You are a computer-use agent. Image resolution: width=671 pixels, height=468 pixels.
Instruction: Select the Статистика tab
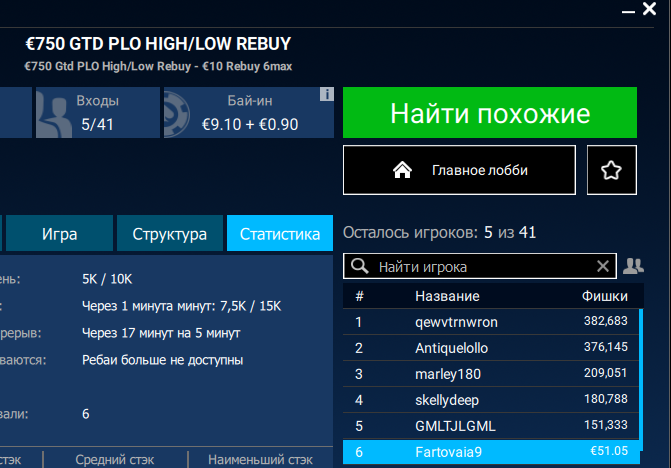(x=280, y=233)
